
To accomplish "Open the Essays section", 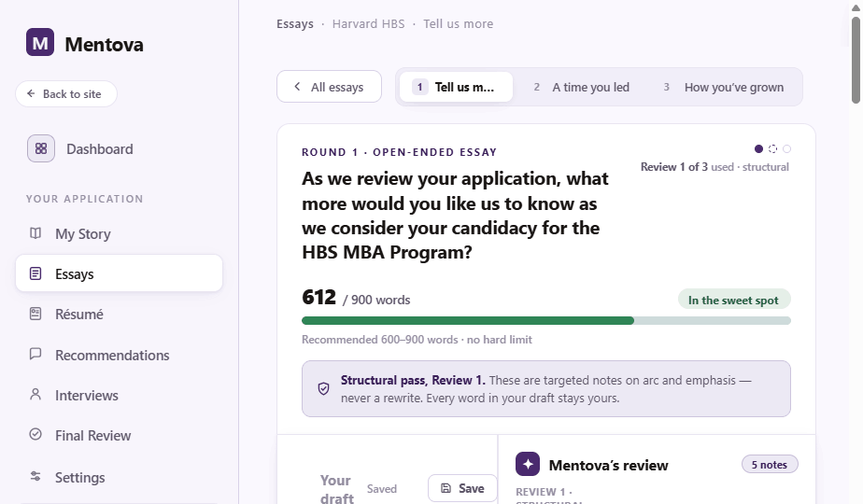I will [x=119, y=273].
